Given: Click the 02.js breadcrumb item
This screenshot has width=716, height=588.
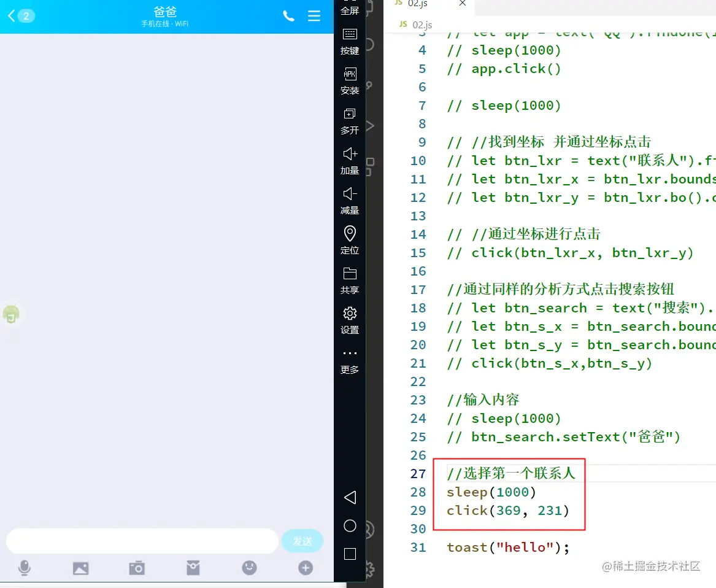Looking at the screenshot, I should (415, 25).
